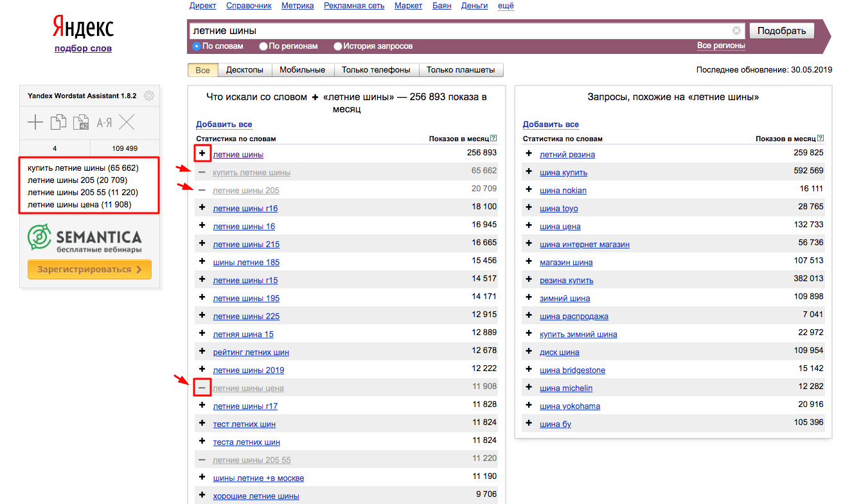
Task: Copy phrases with frequencies (42 icon)
Action: (81, 122)
